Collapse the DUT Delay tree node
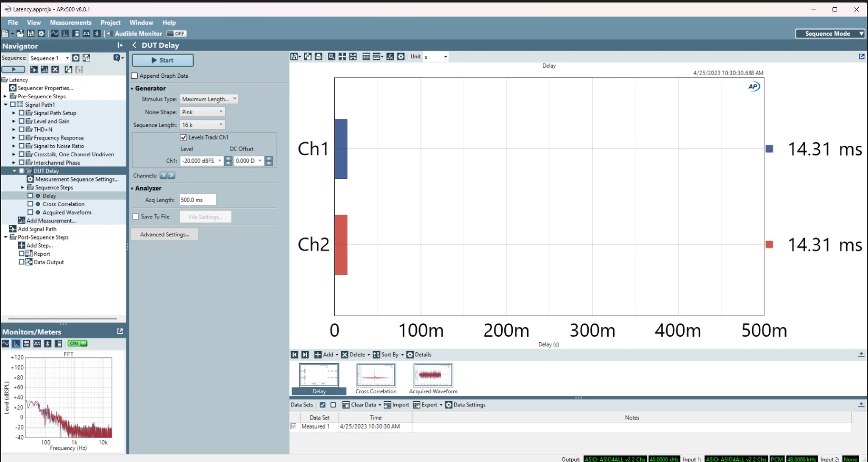Screen dimensions: 868x462 click(14, 171)
